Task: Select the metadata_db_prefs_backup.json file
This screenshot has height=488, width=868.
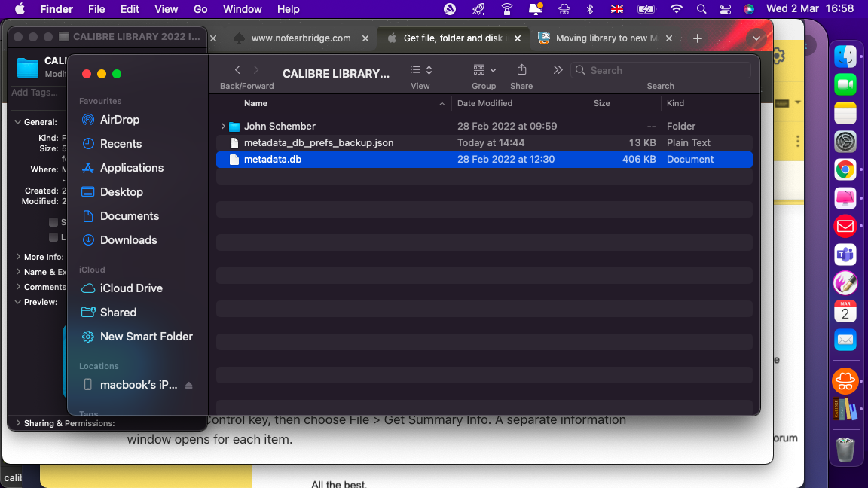Action: click(484, 143)
